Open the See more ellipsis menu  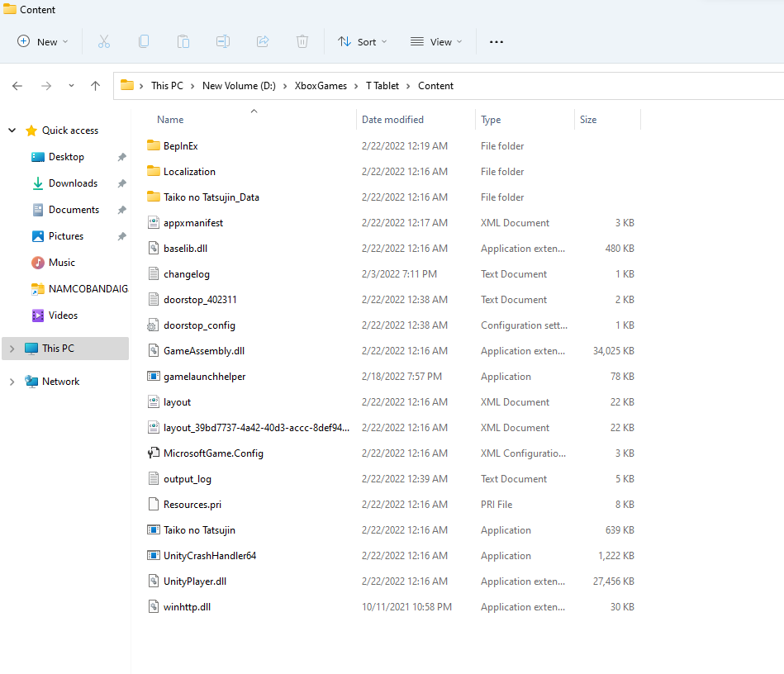click(496, 41)
